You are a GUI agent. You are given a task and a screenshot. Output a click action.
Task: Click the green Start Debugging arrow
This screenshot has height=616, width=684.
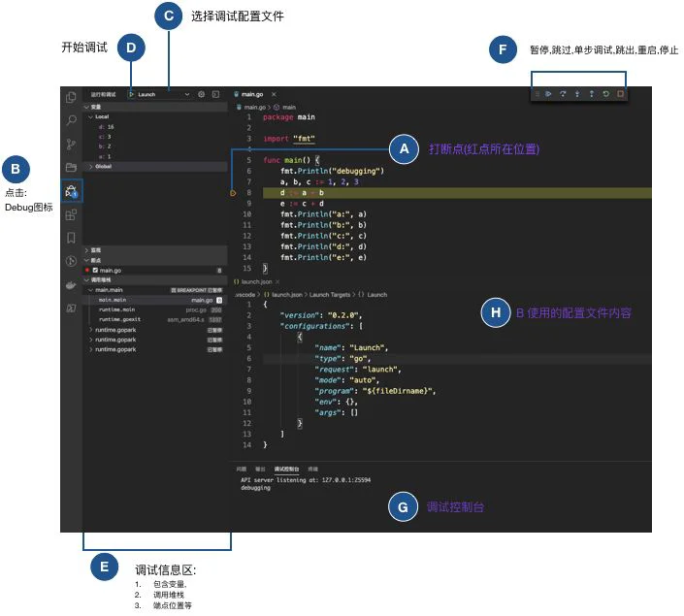(x=131, y=94)
